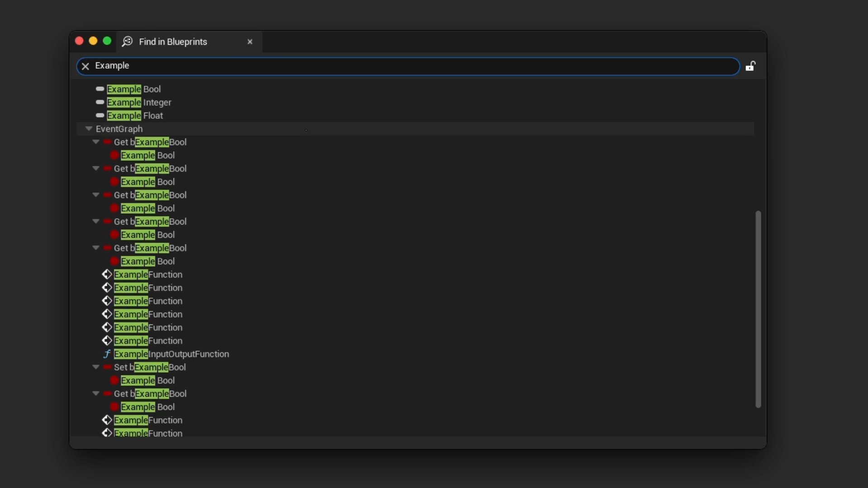
Task: Select the Set bExampleBool result
Action: tap(150, 367)
